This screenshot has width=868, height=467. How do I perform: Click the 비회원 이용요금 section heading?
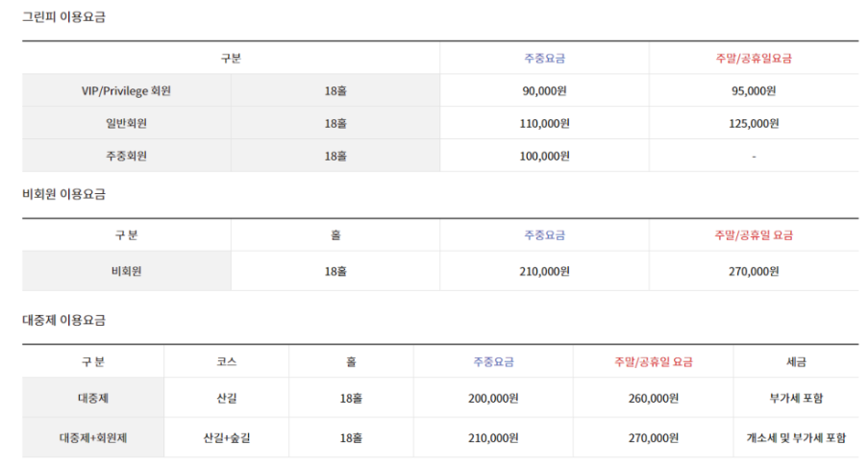pos(63,194)
